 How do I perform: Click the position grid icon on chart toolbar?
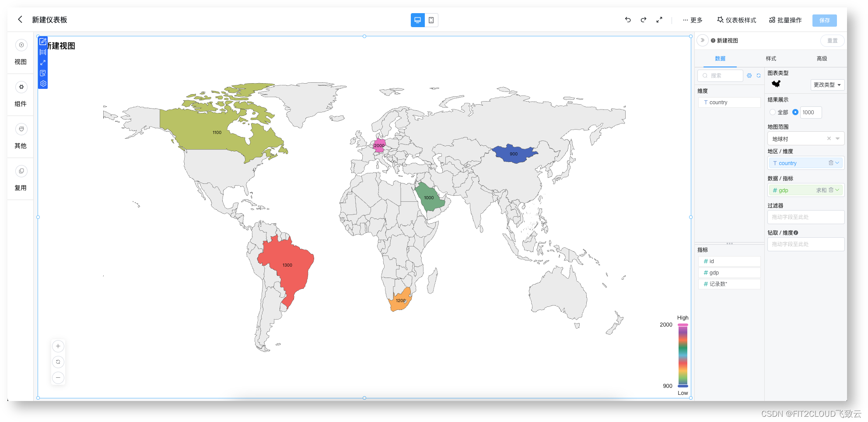tap(43, 52)
